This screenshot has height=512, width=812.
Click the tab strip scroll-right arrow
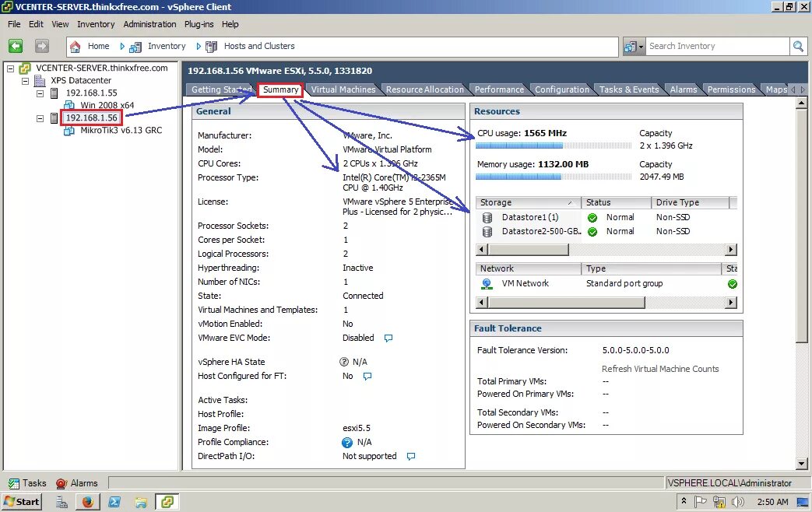tap(803, 89)
